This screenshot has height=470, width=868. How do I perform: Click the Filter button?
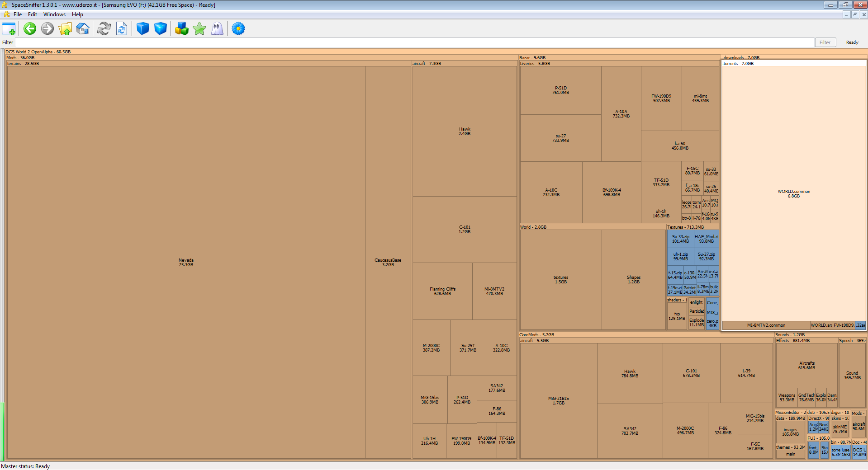click(825, 42)
